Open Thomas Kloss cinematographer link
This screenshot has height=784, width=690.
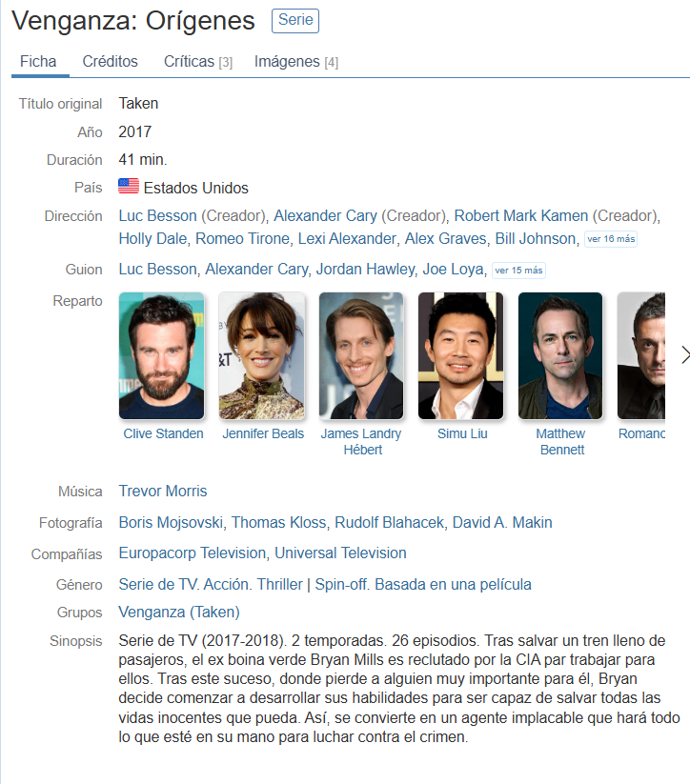point(278,522)
